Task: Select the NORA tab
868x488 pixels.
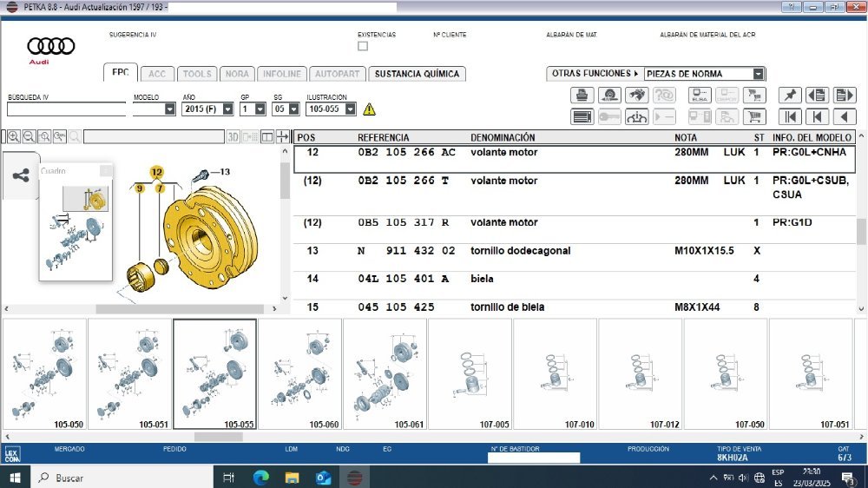Action: click(237, 74)
